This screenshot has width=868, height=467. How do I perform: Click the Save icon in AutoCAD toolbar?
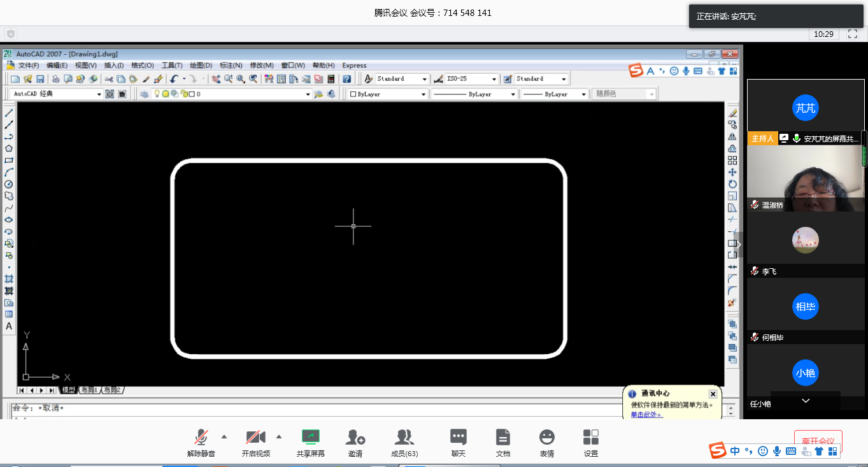click(40, 79)
